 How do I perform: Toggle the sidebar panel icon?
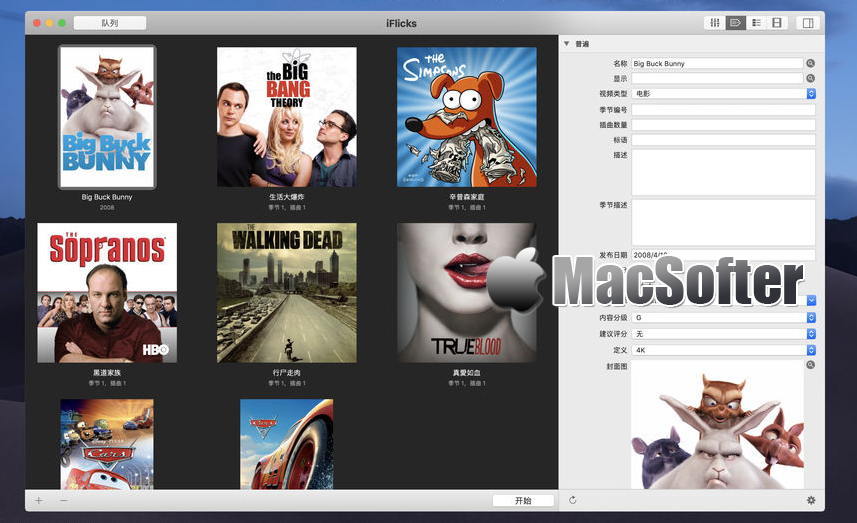808,23
